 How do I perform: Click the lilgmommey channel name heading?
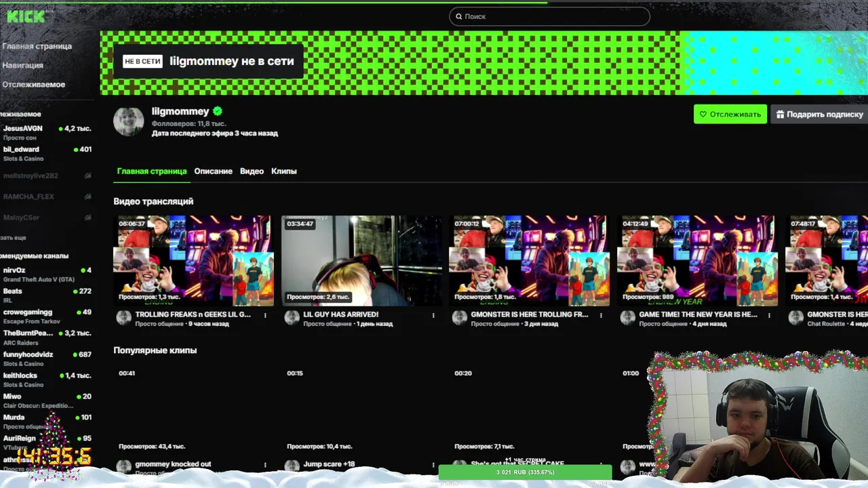point(180,111)
